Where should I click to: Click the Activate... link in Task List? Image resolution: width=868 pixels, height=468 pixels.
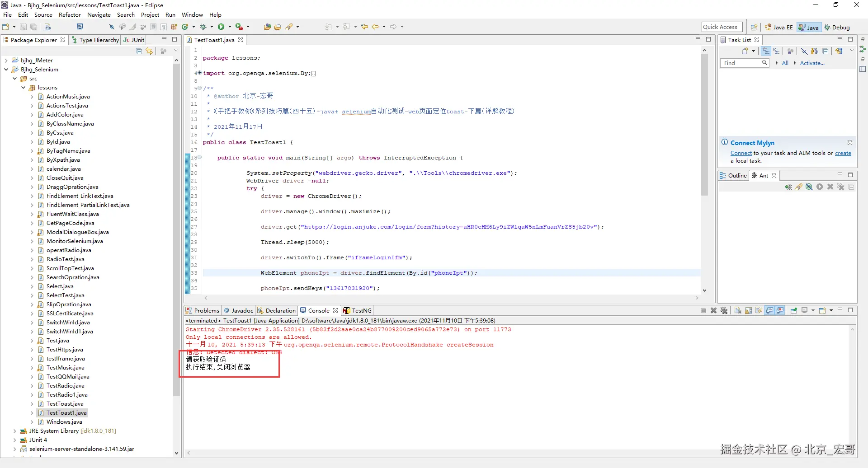(x=812, y=63)
